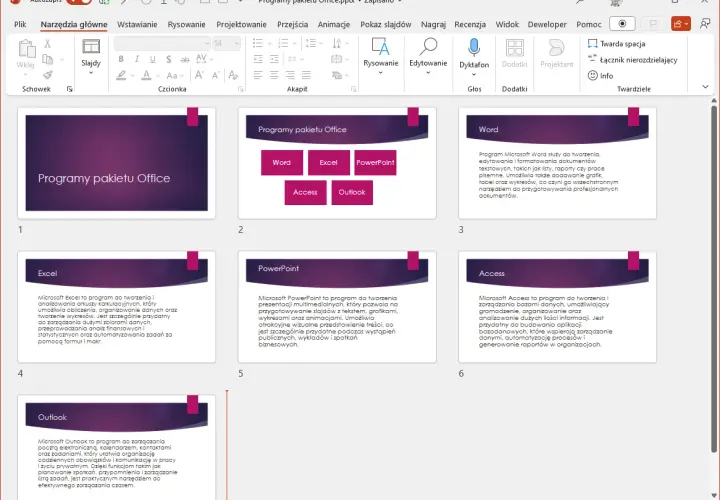Image resolution: width=720 pixels, height=500 pixels.
Task: Open the Edytowanie magnifier dropdown
Action: (428, 56)
